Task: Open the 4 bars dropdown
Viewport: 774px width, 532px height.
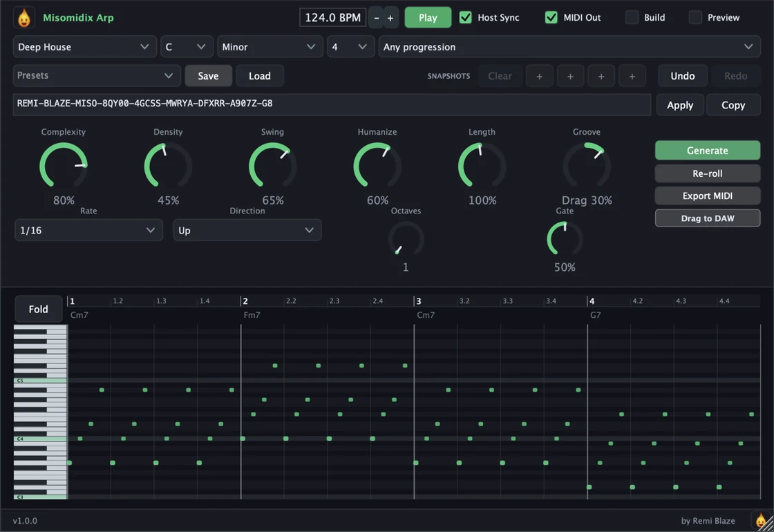Action: click(350, 47)
